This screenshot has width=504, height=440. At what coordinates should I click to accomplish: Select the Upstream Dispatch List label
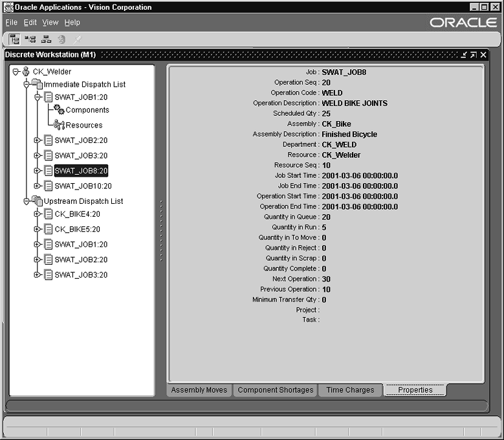(83, 201)
